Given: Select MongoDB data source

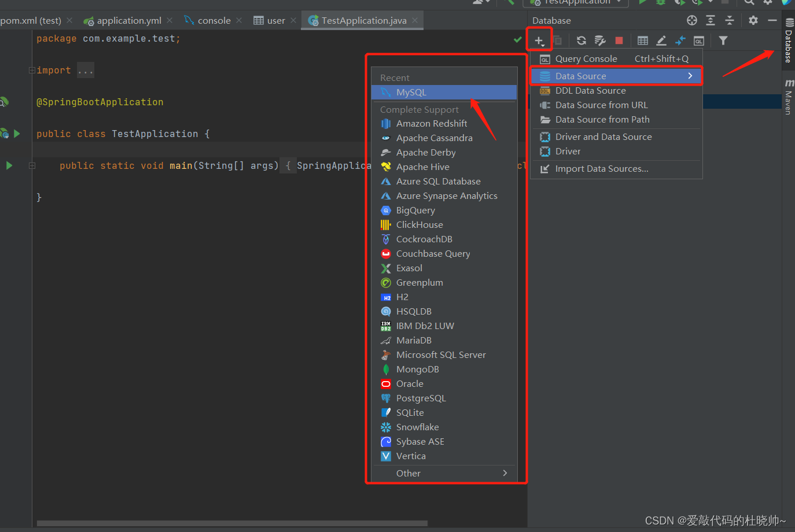Looking at the screenshot, I should [444, 370].
